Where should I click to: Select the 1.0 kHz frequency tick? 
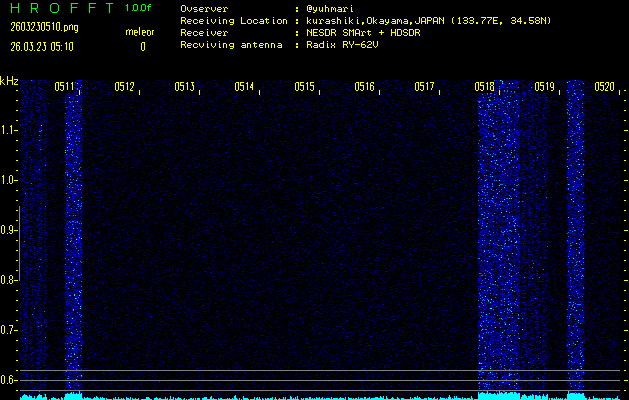(x=9, y=180)
